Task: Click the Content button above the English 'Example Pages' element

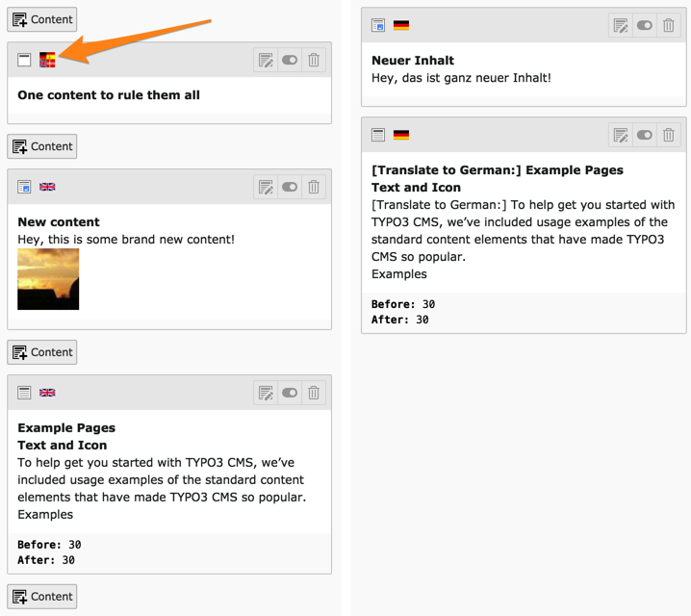Action: coord(42,352)
